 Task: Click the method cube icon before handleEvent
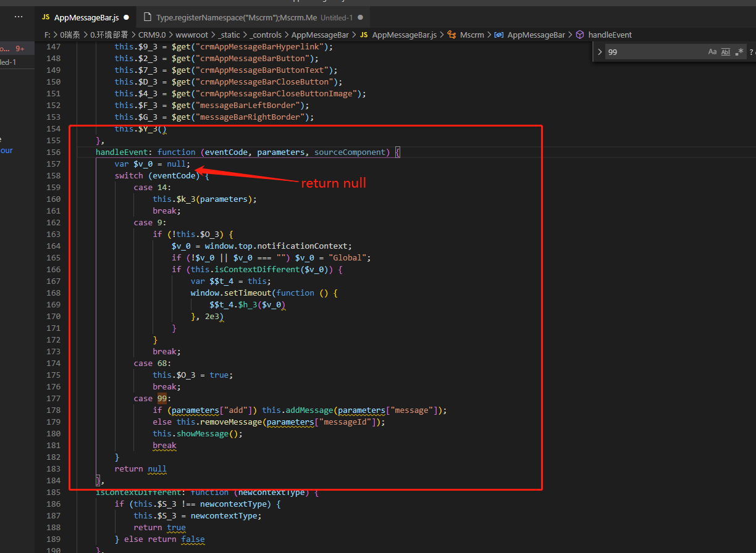click(580, 35)
